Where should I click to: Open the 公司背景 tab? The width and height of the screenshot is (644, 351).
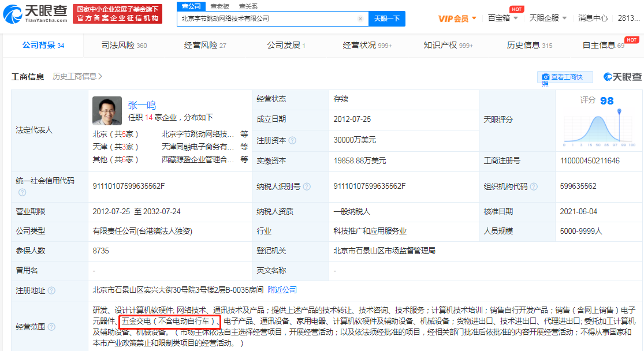click(x=43, y=45)
